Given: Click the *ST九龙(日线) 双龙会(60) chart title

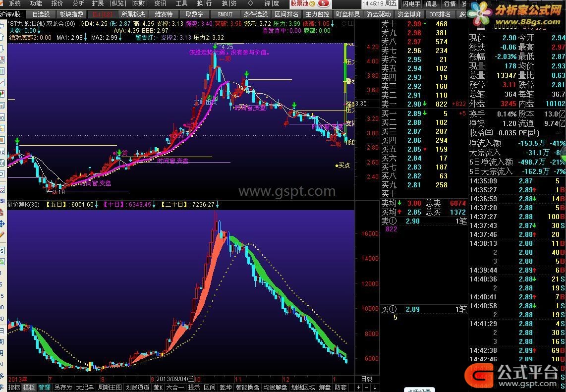Looking at the screenshot, I should pyautogui.click(x=42, y=24).
